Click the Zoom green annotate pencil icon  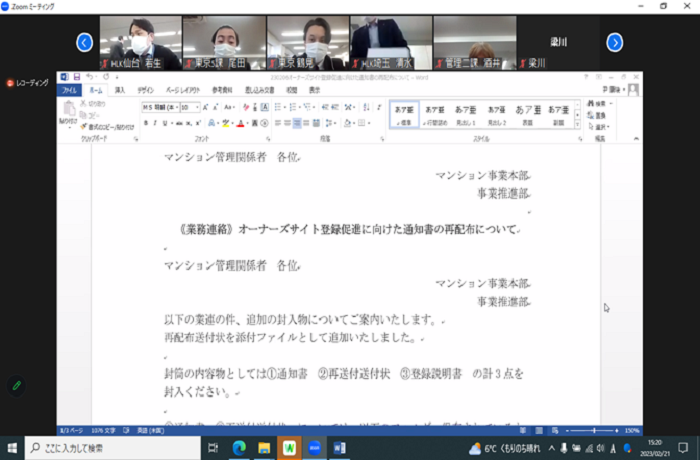click(17, 385)
